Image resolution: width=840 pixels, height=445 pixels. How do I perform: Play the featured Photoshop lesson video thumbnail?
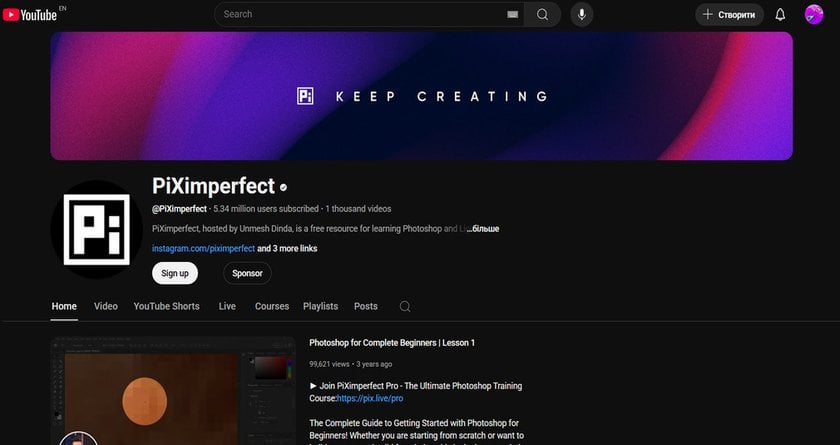coord(173,391)
